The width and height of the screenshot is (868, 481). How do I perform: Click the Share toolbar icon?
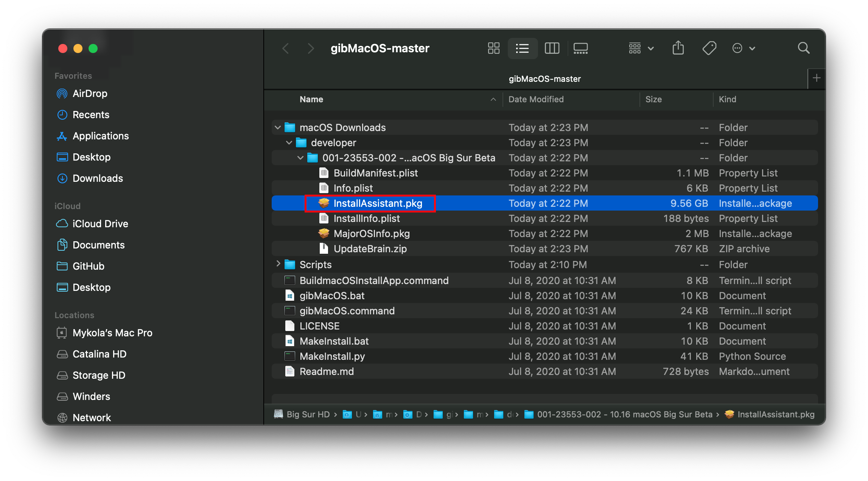[x=678, y=48]
